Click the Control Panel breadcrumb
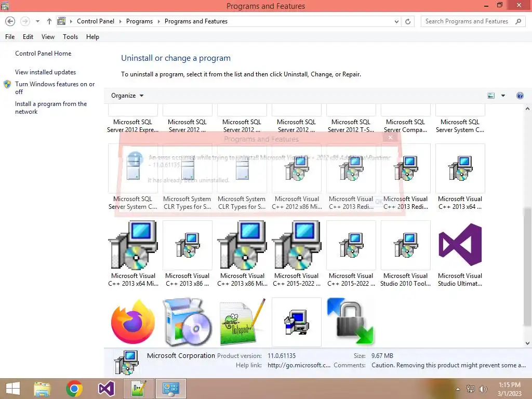This screenshot has width=532, height=399. pyautogui.click(x=96, y=21)
